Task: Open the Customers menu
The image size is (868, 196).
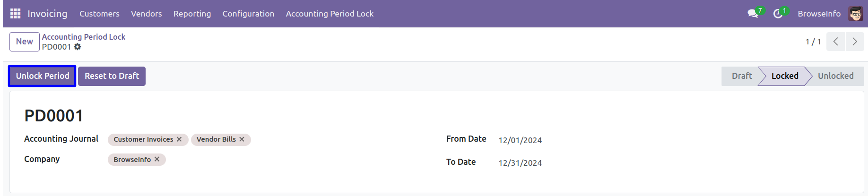Action: click(x=99, y=14)
